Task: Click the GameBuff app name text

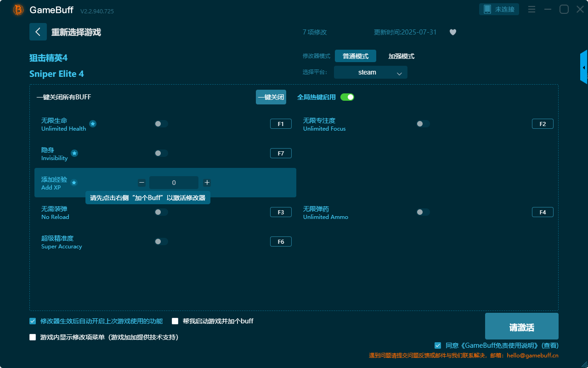Action: pos(52,10)
